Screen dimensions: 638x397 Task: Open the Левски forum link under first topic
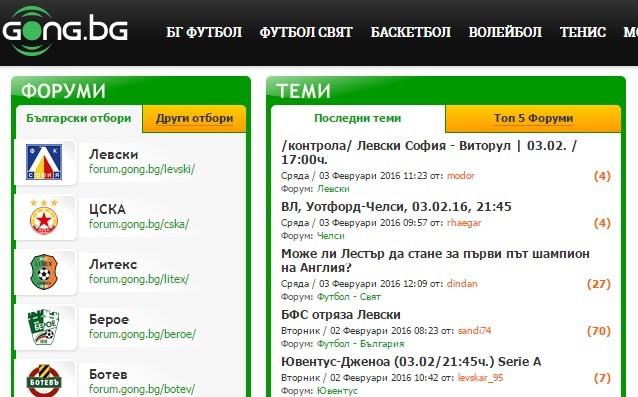coord(333,189)
